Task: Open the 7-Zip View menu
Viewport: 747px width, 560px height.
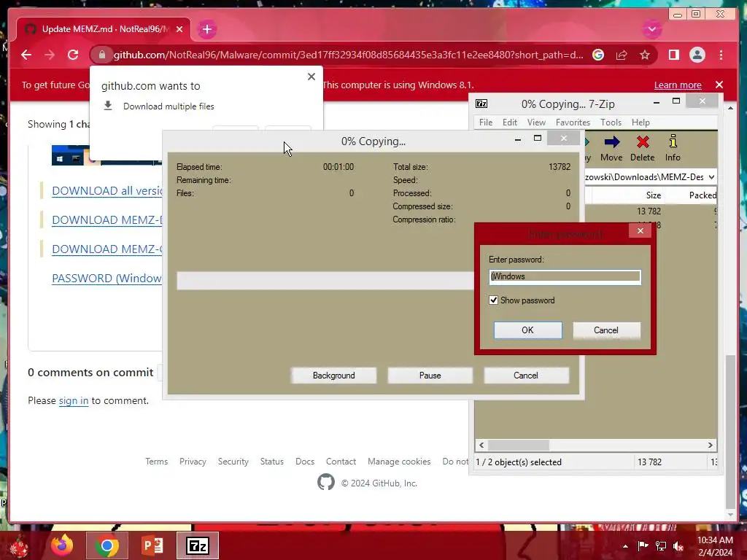Action: pyautogui.click(x=536, y=122)
